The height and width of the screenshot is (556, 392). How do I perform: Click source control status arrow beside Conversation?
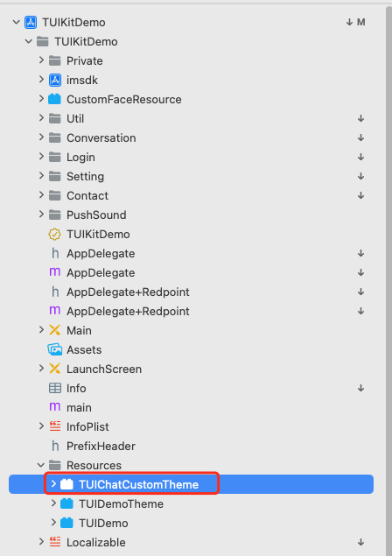[x=360, y=137]
